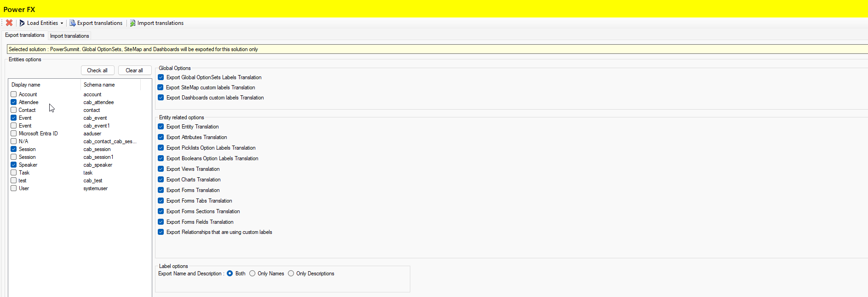Click the Export translations toolbar icon
Viewport: 868px width, 297px height.
72,23
